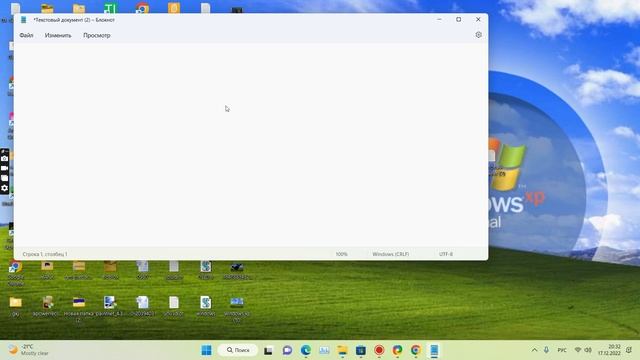This screenshot has width=640, height=360.
Task: Open the notification bell in the tray
Action: 629,350
